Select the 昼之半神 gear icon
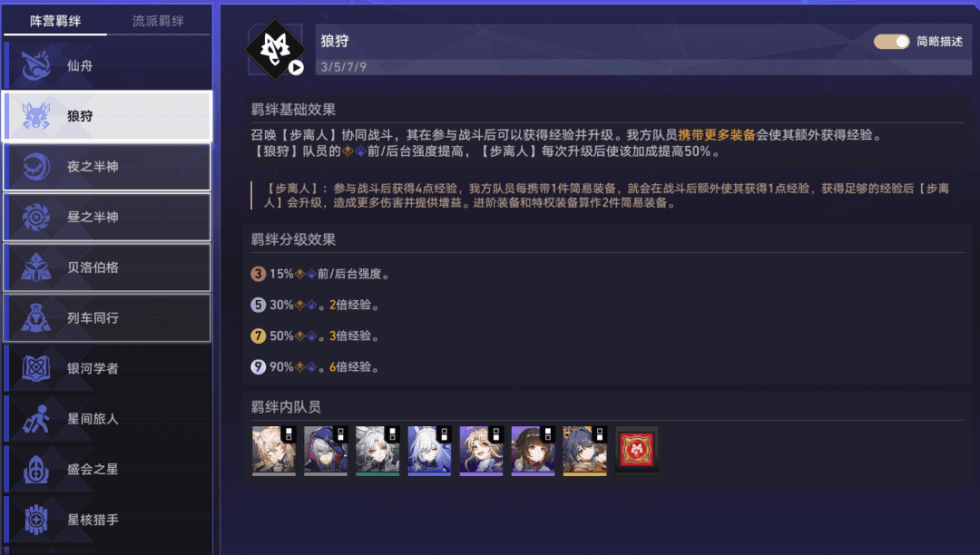Screen dimensions: 980x555 [x=35, y=218]
